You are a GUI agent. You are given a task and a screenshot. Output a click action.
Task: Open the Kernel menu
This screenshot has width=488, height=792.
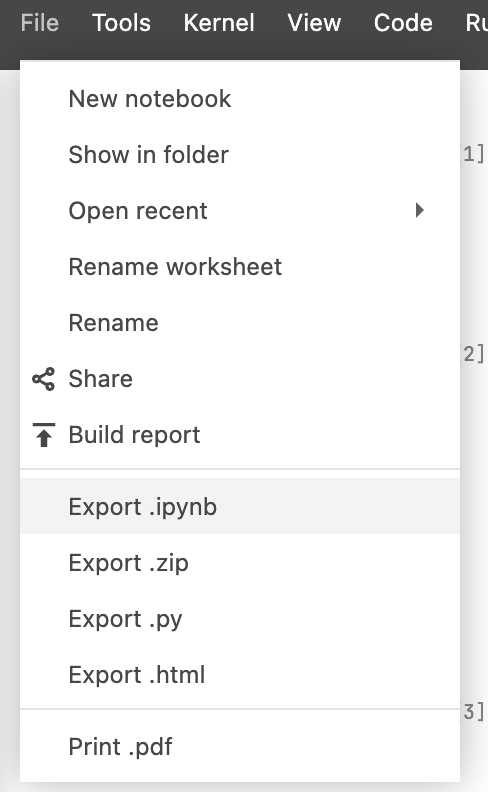[219, 23]
